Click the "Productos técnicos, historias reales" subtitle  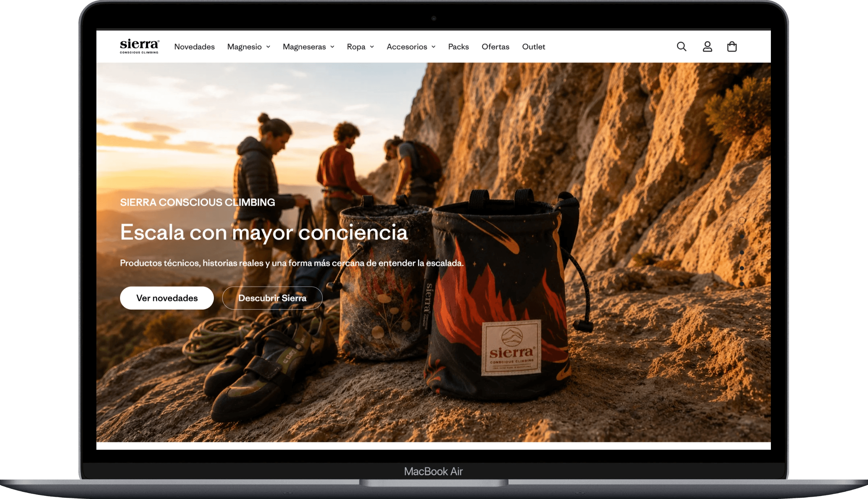point(292,263)
